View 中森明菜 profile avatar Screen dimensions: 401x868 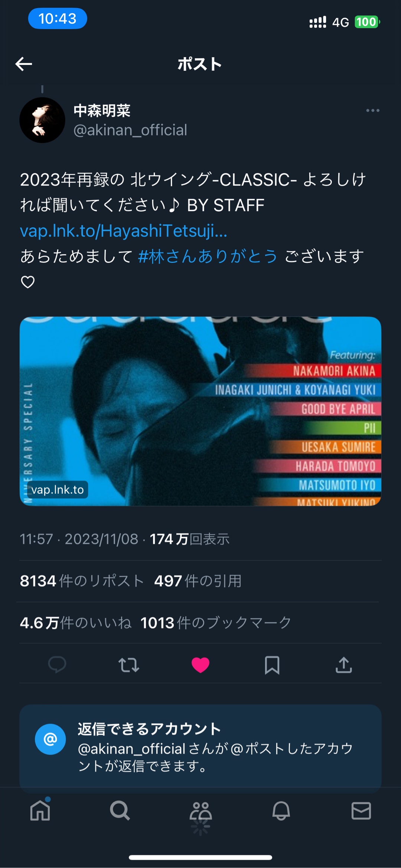click(x=42, y=120)
